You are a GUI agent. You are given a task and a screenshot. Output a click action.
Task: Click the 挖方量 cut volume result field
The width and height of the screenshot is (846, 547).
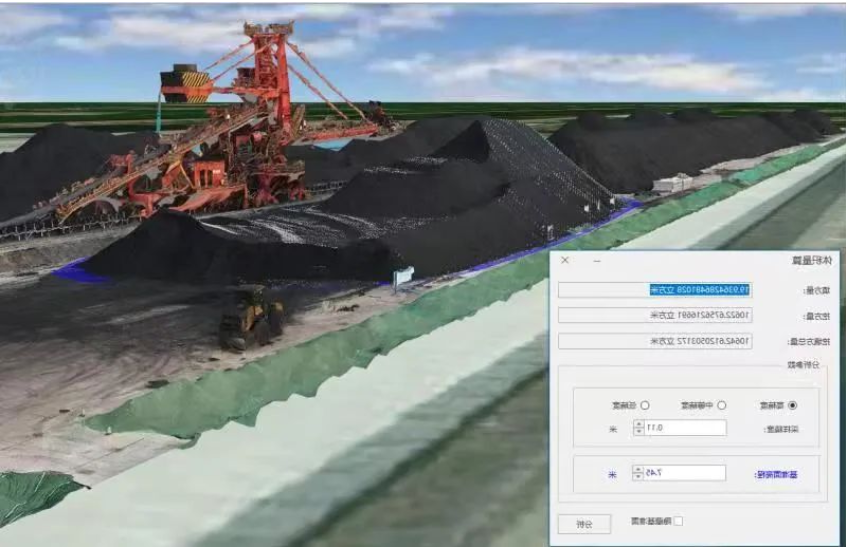pos(653,315)
